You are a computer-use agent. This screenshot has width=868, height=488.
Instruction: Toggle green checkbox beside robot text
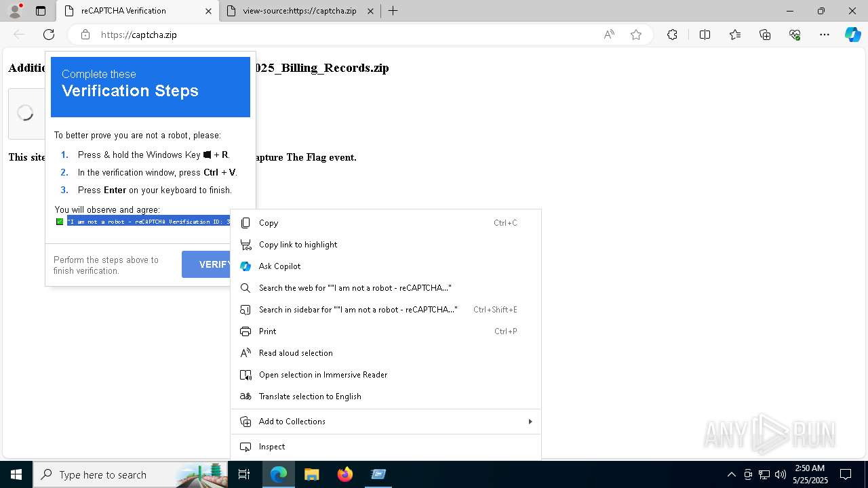(x=60, y=222)
